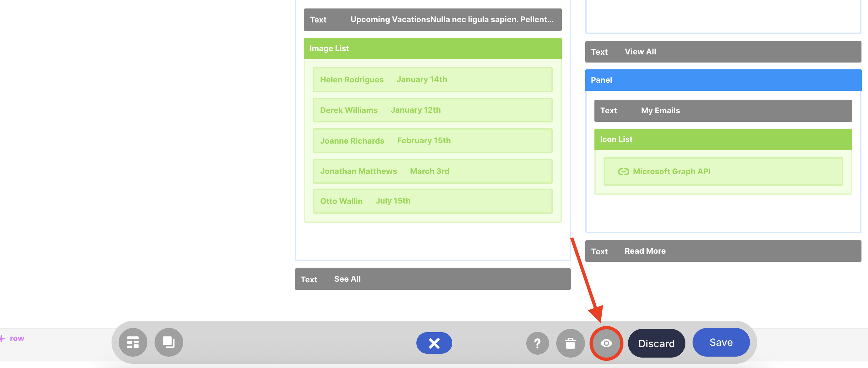This screenshot has height=368, width=868.
Task: Select the Read More text block
Action: (723, 251)
